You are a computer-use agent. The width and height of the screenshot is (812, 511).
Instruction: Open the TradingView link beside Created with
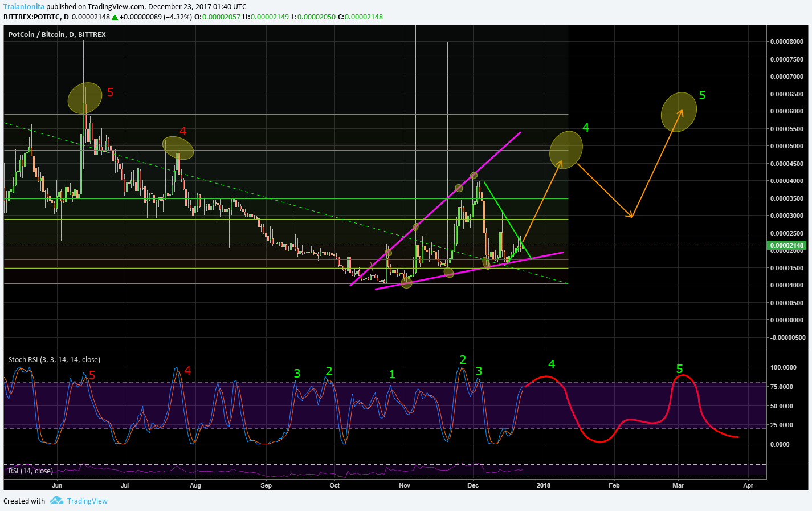coord(87,501)
